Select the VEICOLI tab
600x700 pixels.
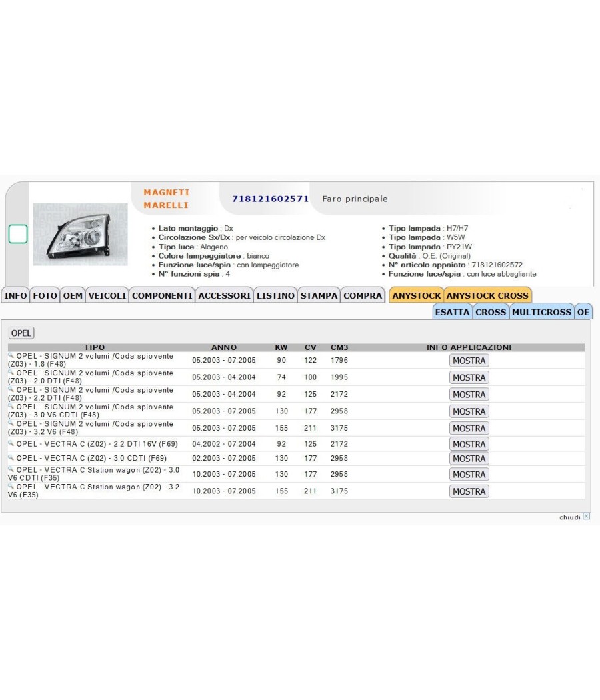tap(107, 295)
